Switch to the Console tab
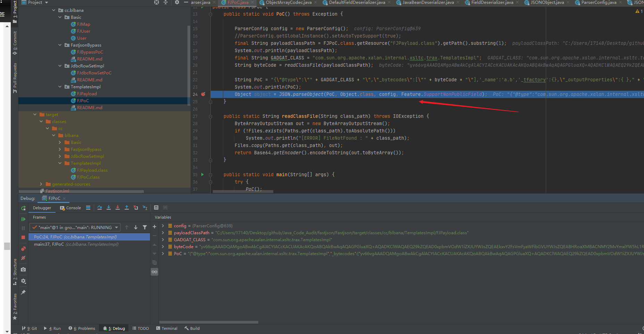 point(70,208)
